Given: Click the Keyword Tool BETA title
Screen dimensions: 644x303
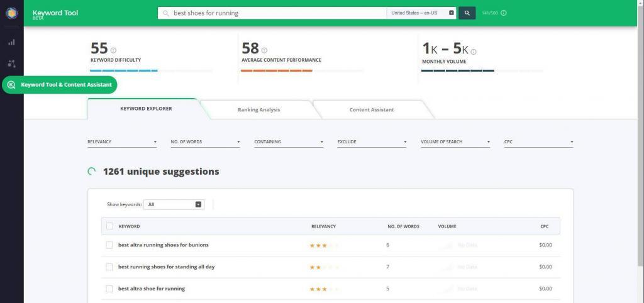Looking at the screenshot, I should pos(55,14).
